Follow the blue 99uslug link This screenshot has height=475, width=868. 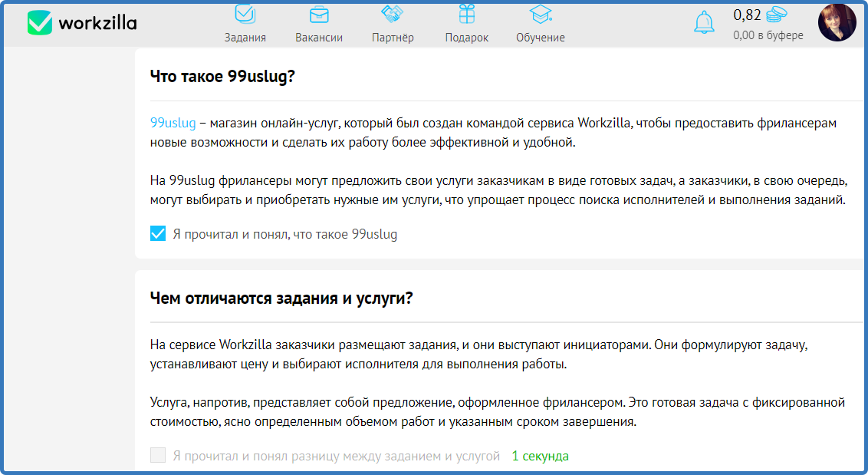pyautogui.click(x=173, y=123)
